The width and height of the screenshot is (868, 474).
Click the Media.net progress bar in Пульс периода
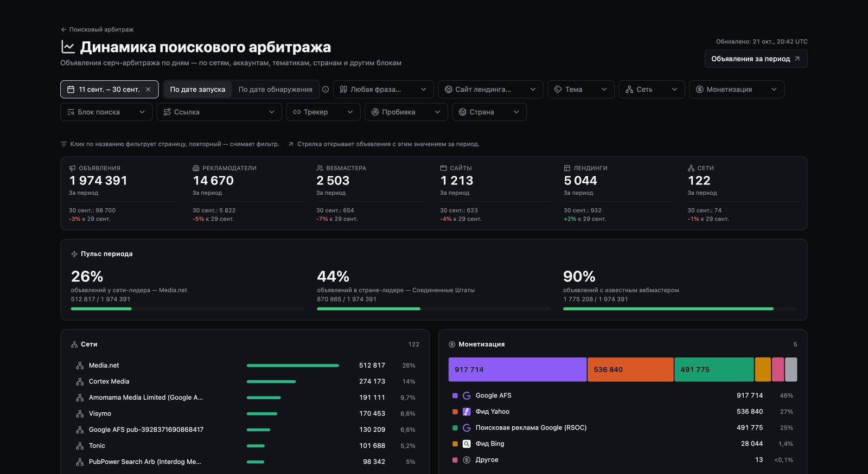(188, 309)
